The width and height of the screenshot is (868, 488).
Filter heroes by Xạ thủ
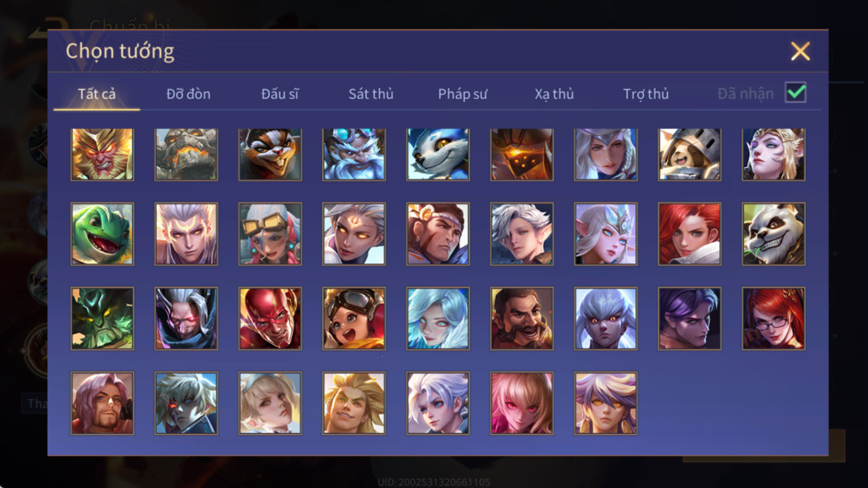tap(554, 94)
